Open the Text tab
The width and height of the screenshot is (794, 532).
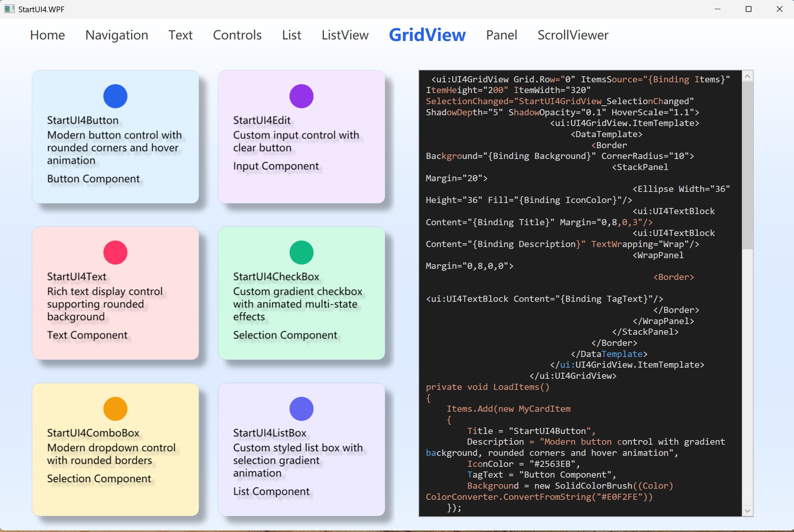(180, 35)
